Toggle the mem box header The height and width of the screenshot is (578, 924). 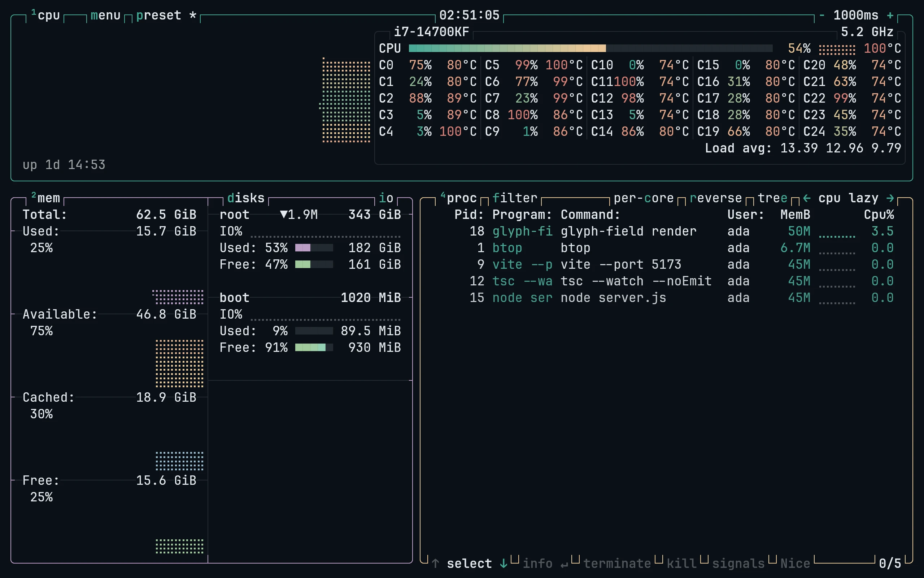tap(45, 198)
